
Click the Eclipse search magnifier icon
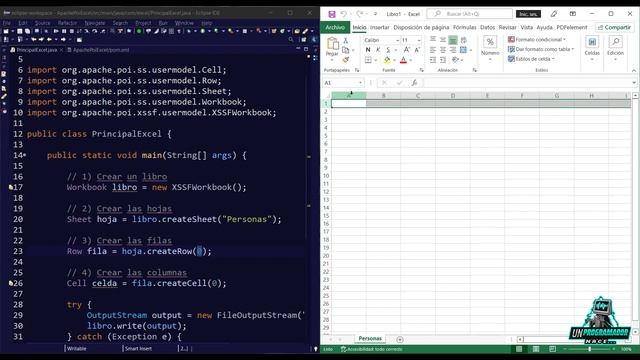[291, 40]
